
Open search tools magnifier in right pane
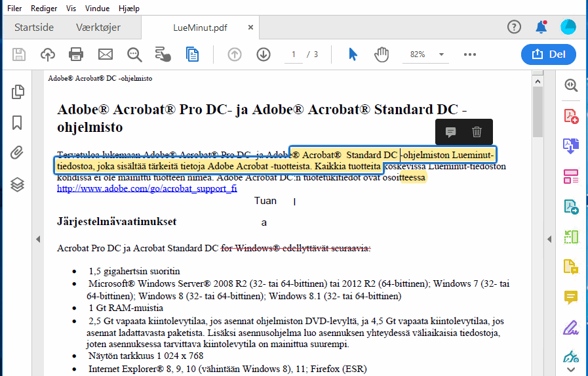click(x=571, y=85)
